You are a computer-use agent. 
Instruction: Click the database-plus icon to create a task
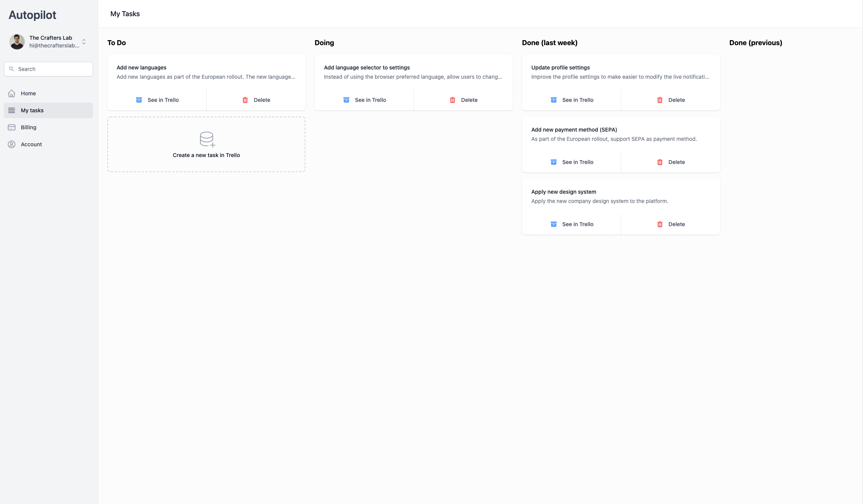coord(207,139)
